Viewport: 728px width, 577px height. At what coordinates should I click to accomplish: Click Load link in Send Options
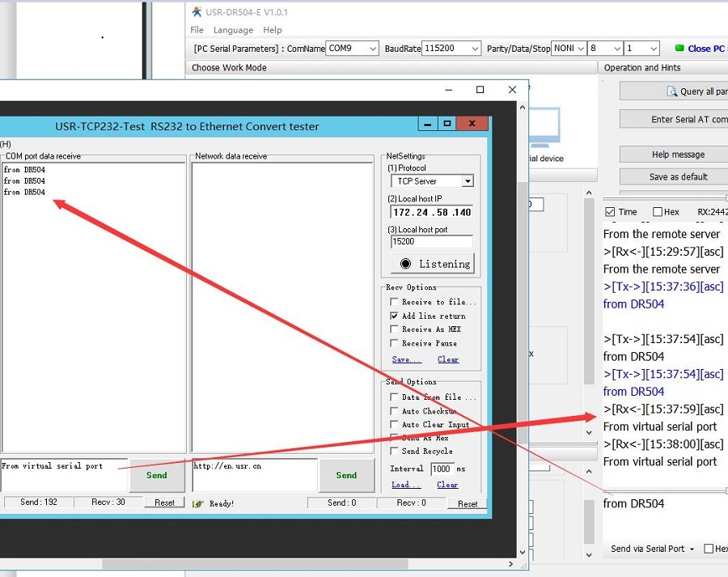pyautogui.click(x=406, y=485)
